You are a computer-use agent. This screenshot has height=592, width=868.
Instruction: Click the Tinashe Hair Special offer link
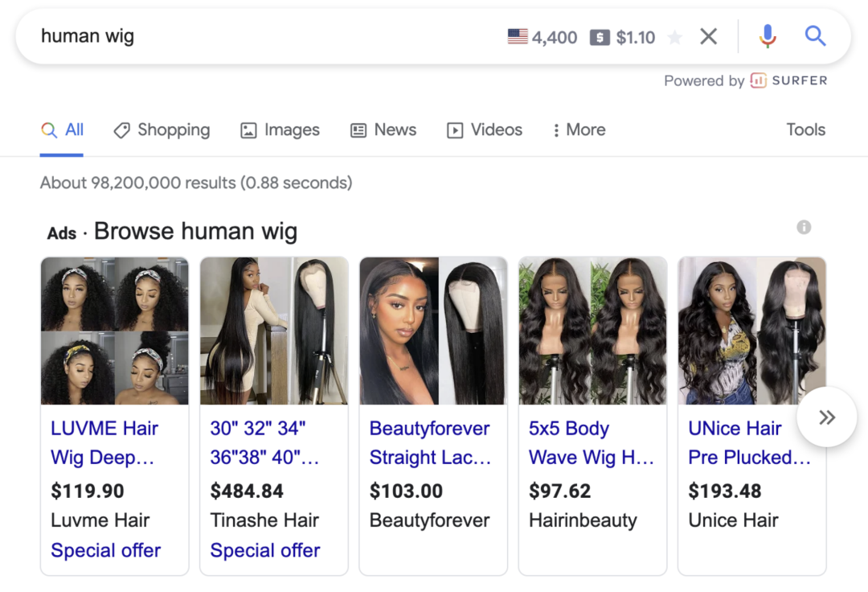point(265,550)
